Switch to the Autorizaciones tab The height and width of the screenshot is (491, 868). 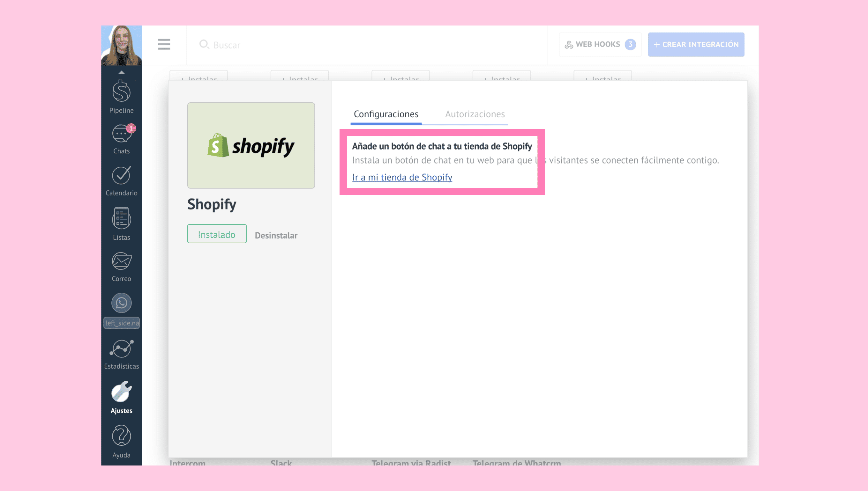pyautogui.click(x=475, y=114)
